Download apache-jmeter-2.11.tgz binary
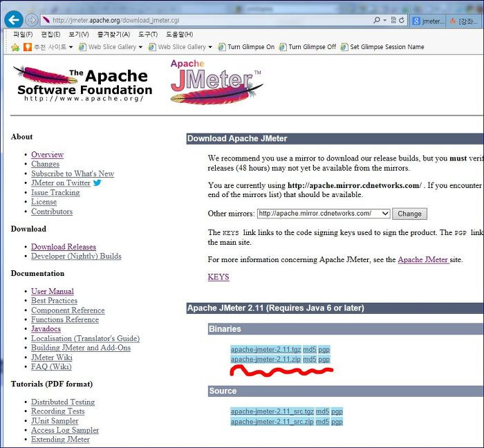The height and width of the screenshot is (448, 484). 266,350
